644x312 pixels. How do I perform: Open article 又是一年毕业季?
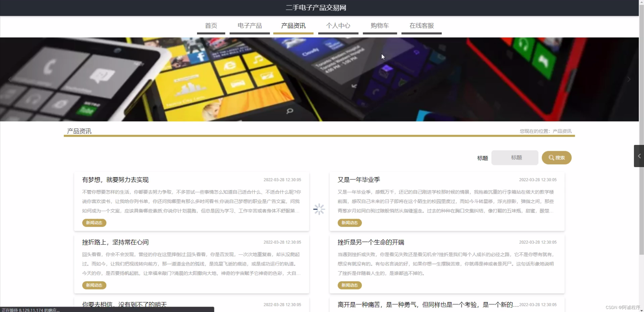359,180
